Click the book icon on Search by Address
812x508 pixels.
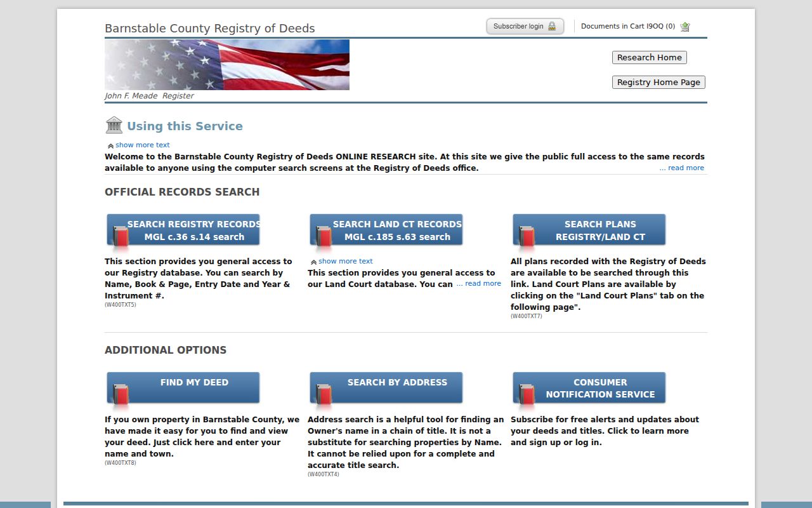[x=324, y=396]
